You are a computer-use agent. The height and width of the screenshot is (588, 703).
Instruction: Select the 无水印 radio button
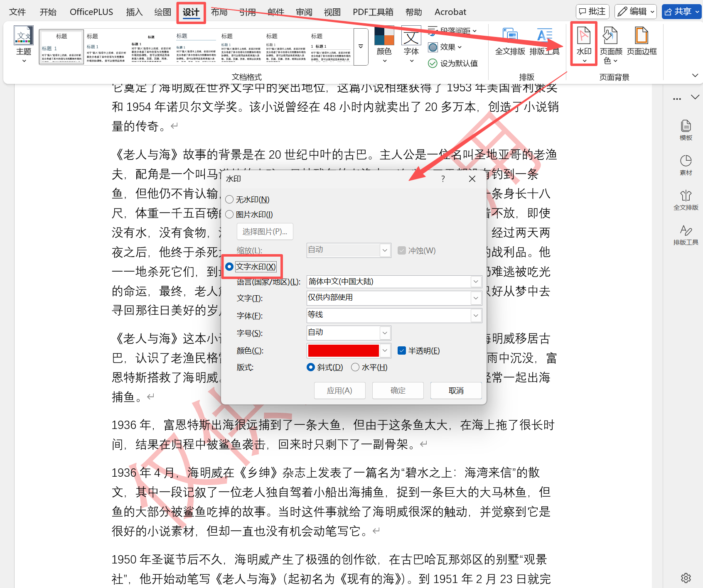coord(229,199)
